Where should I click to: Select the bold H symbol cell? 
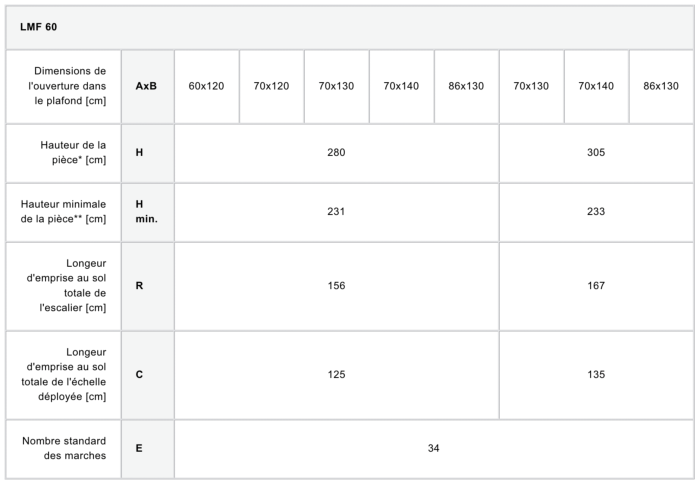tap(140, 153)
